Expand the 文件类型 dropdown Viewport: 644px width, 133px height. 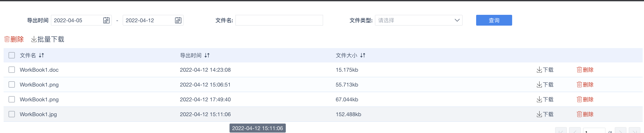point(419,20)
